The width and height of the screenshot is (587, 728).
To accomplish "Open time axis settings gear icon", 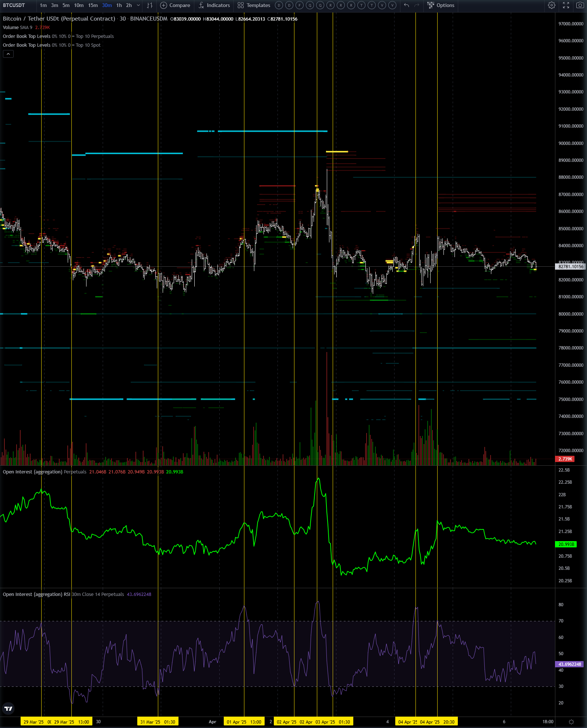I will coord(571,722).
